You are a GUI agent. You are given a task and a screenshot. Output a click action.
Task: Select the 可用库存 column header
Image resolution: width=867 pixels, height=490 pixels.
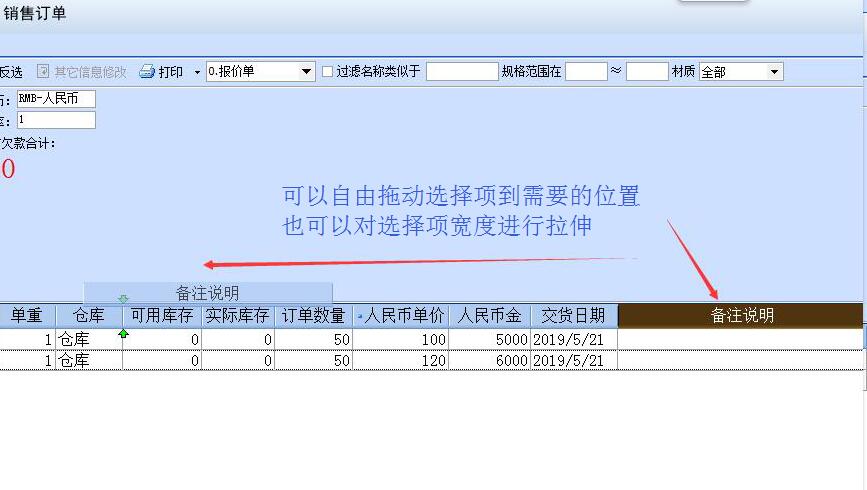(x=161, y=316)
